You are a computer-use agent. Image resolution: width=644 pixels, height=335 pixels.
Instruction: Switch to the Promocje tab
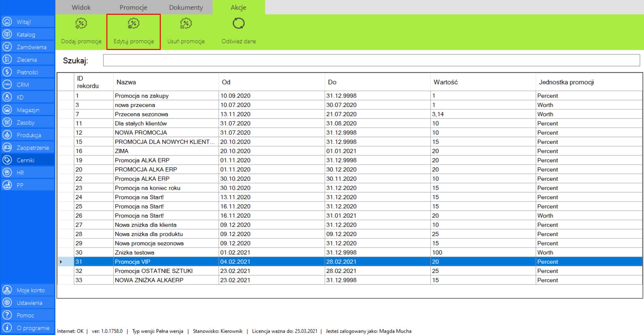coord(133,7)
